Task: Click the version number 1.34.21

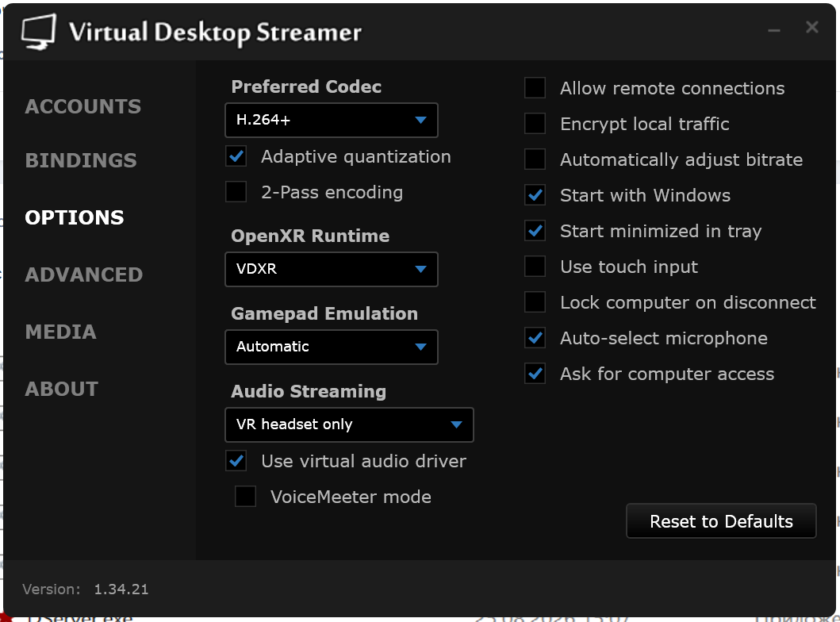Action: 121,589
